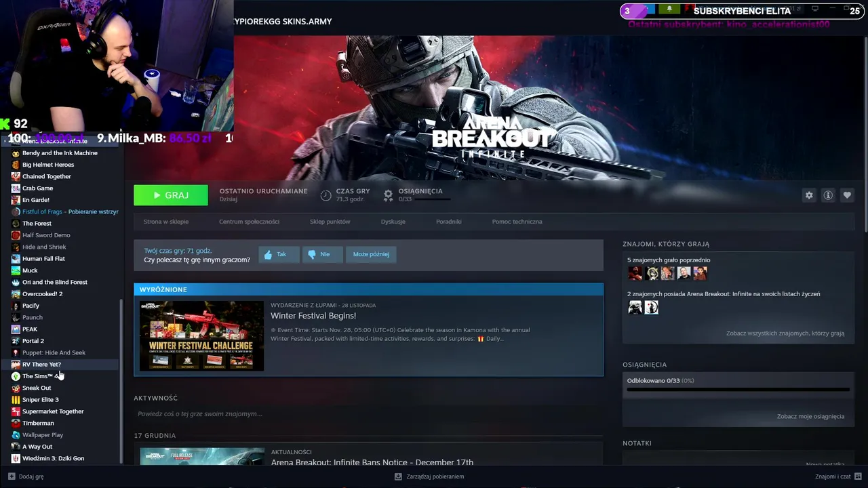The image size is (868, 488).
Task: Click the En Garde! game icon
Action: (16, 200)
